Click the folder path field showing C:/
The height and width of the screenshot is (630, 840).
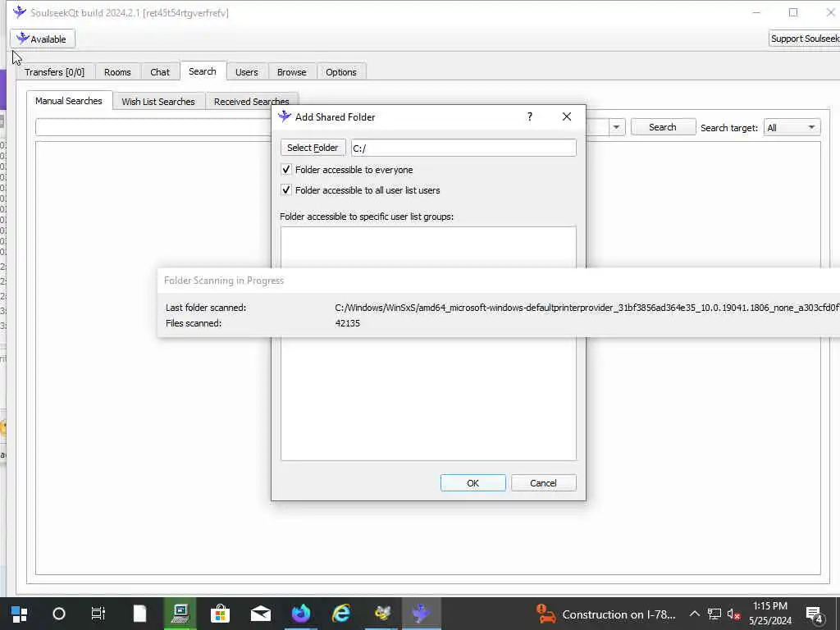click(463, 148)
